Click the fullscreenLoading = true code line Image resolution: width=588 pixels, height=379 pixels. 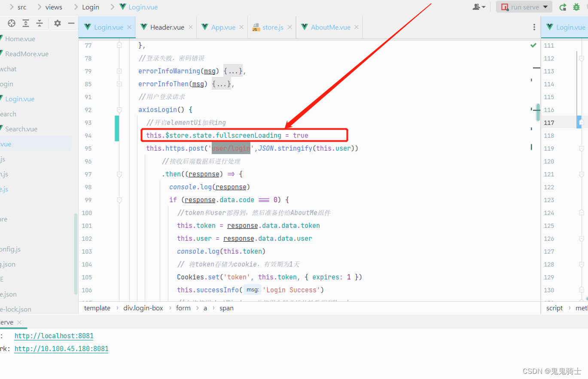(227, 135)
